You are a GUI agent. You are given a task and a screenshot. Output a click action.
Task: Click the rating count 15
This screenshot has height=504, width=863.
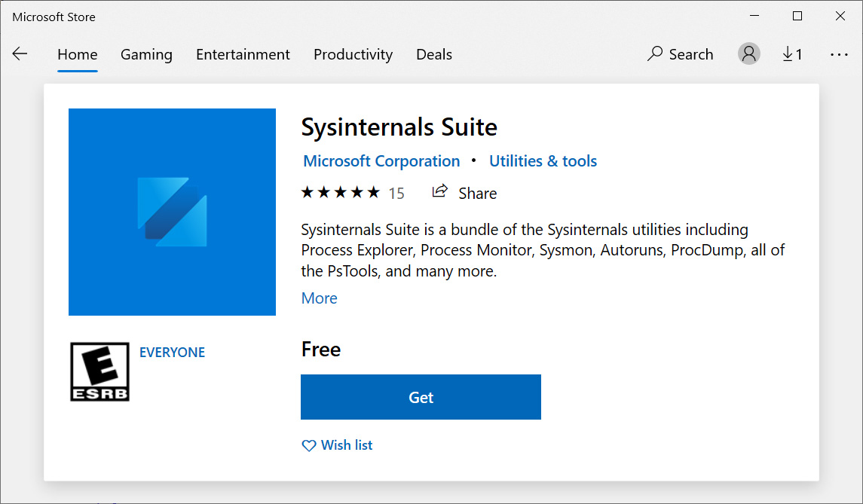[396, 193]
